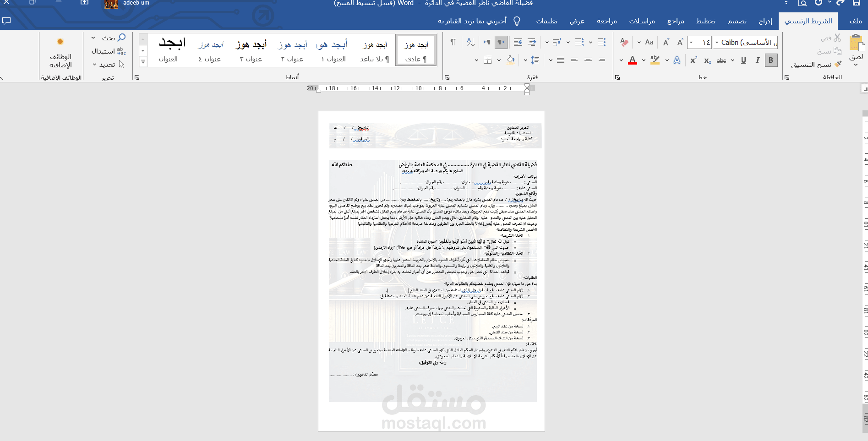The width and height of the screenshot is (868, 441).
Task: Toggle Italic formatting (I)
Action: point(758,60)
